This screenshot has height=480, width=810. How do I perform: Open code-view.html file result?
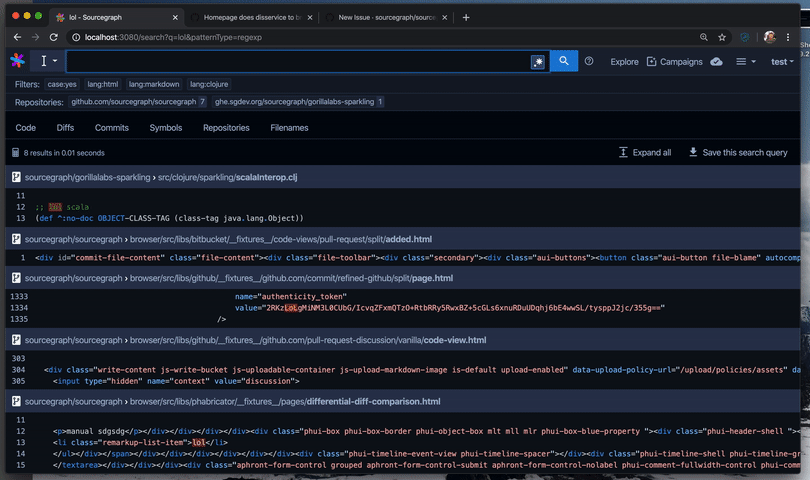pos(308,340)
